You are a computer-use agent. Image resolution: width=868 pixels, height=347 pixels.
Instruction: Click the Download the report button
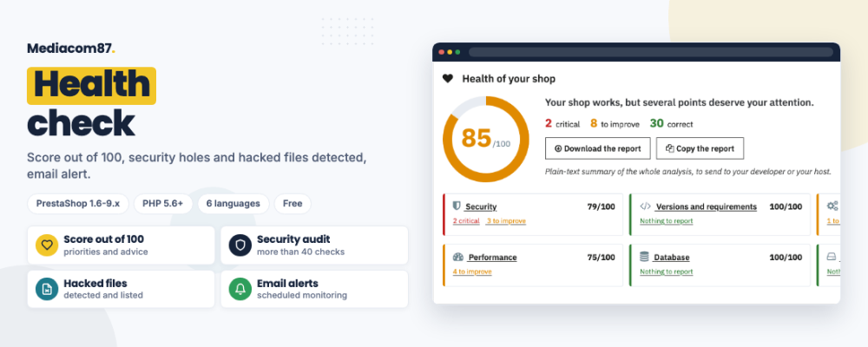tap(598, 148)
